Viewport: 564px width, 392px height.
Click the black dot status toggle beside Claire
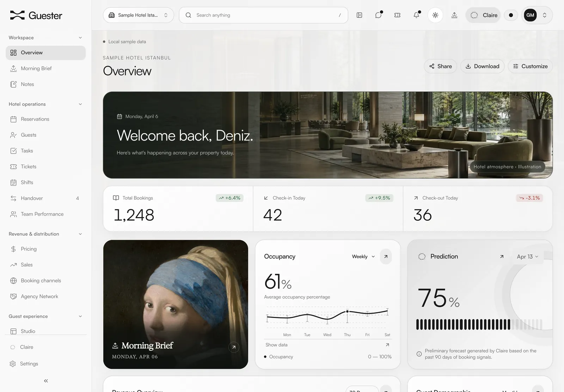pyautogui.click(x=511, y=15)
